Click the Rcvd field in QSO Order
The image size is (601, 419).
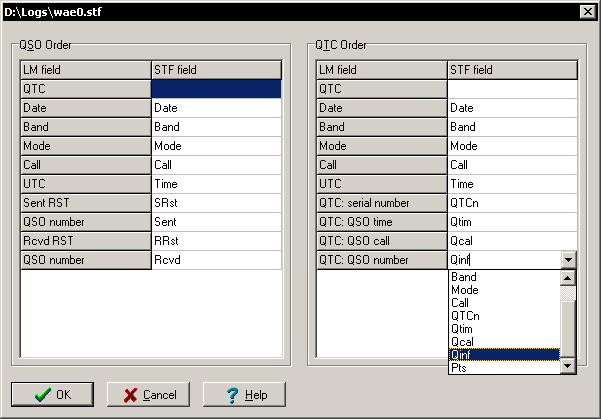tap(216, 260)
